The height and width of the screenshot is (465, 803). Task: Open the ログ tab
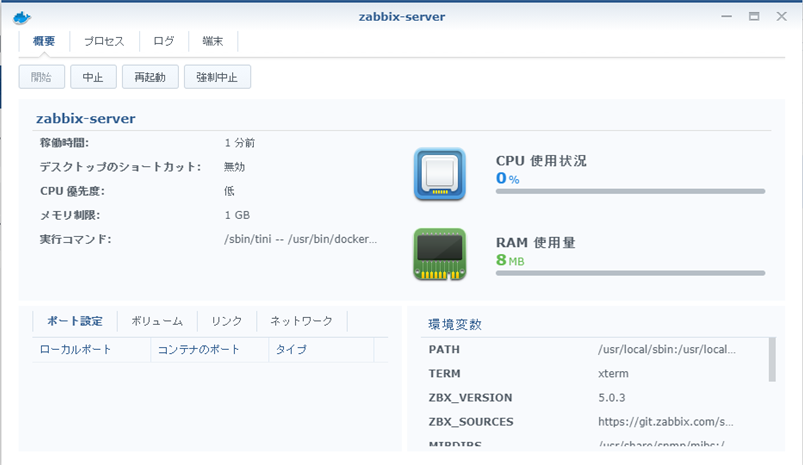164,41
